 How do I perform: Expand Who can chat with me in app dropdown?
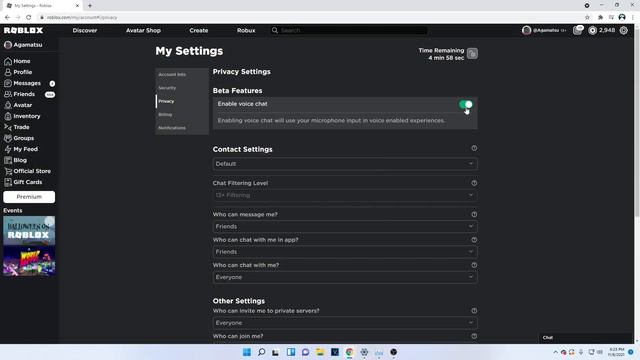pyautogui.click(x=345, y=252)
